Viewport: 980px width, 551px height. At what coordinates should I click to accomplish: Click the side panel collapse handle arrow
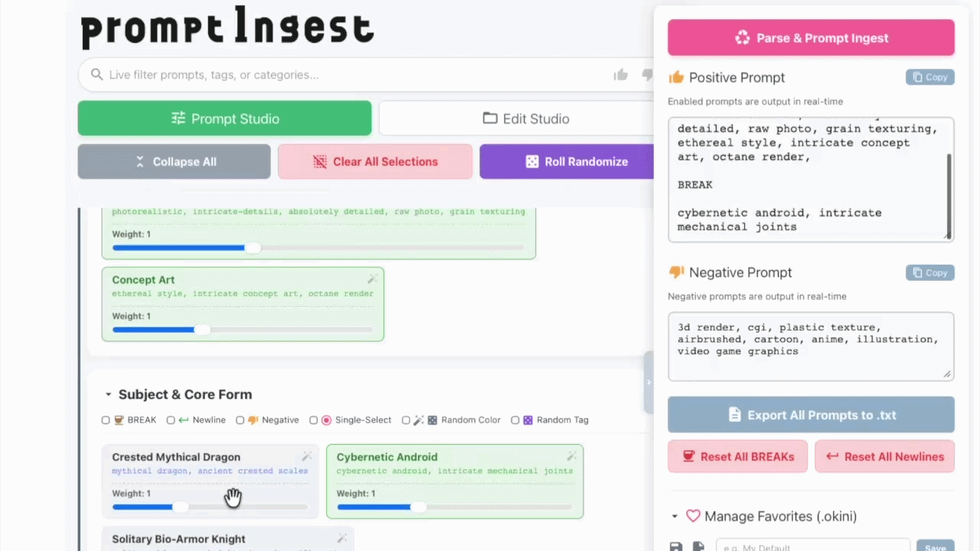point(648,382)
